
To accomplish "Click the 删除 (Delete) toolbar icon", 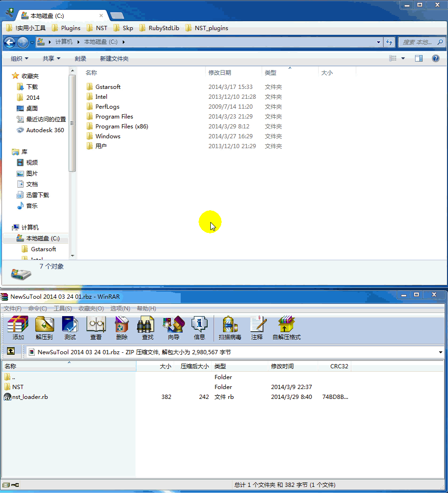I will point(122,328).
